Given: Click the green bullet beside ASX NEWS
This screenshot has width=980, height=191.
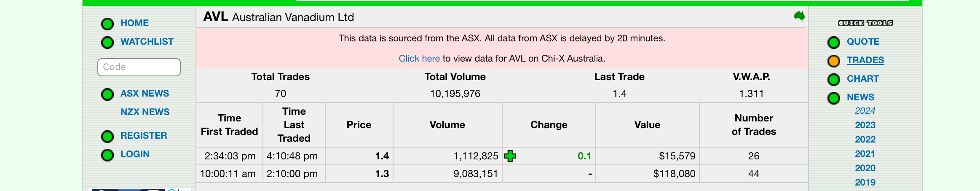Looking at the screenshot, I should coord(107,94).
